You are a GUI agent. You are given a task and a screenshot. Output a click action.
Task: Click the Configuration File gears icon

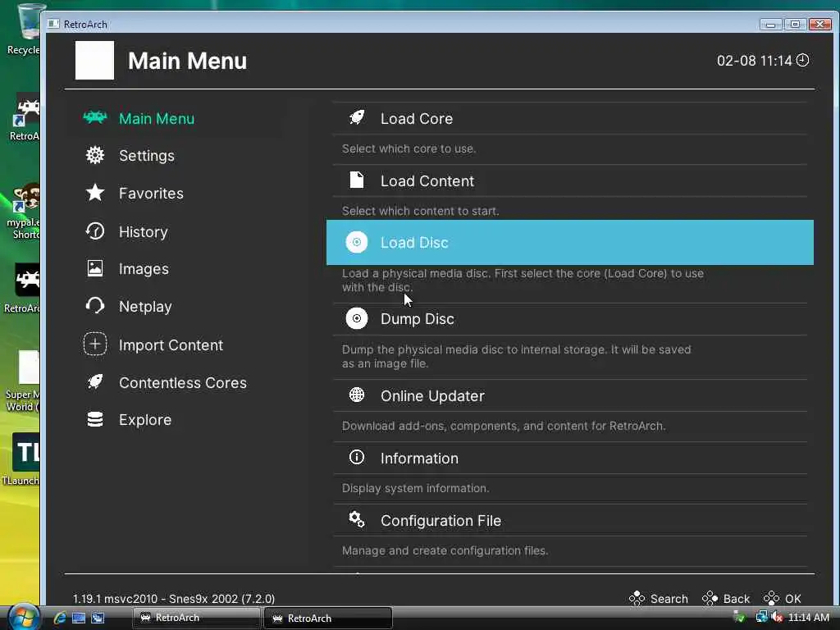[x=357, y=519]
